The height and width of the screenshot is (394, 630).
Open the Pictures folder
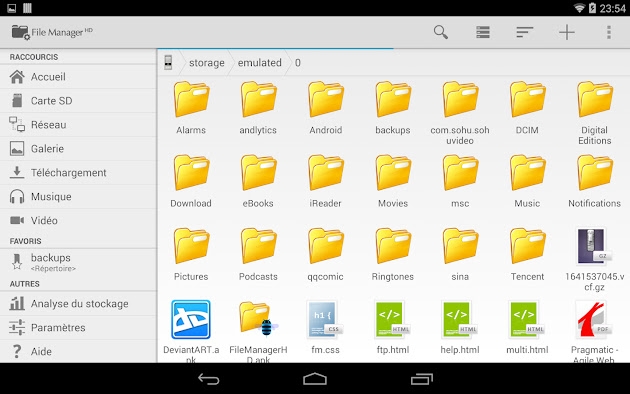pyautogui.click(x=191, y=254)
